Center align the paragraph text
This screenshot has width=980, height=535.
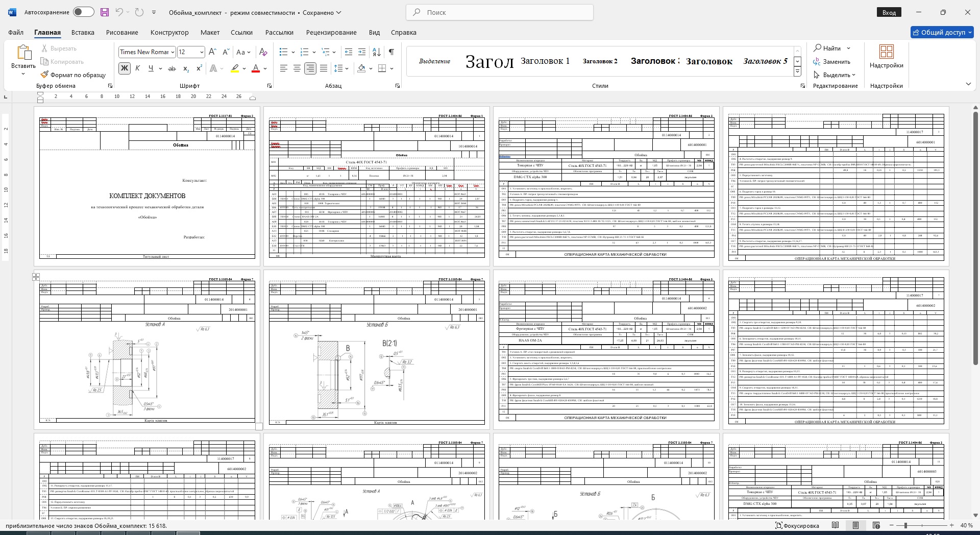(297, 68)
